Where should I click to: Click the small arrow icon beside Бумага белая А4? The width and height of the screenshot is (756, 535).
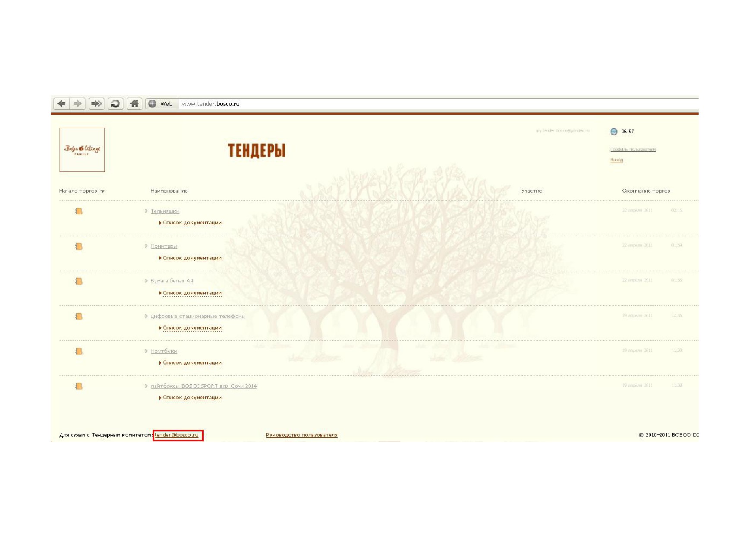tap(146, 281)
